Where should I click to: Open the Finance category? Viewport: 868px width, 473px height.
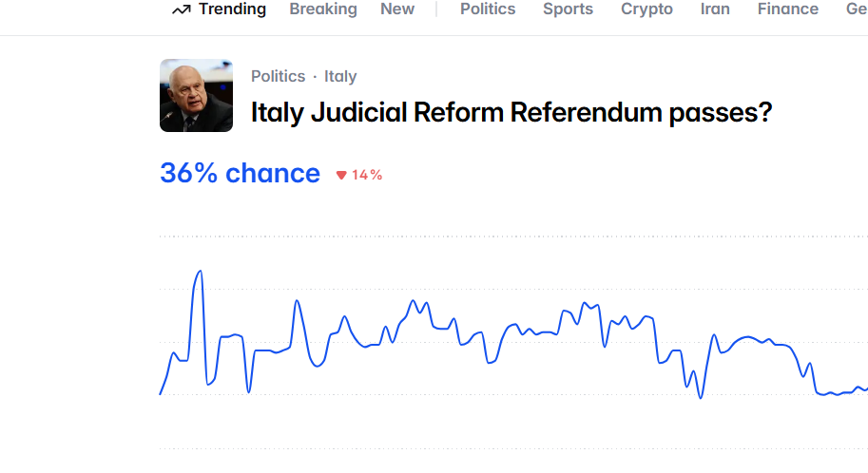click(x=788, y=9)
